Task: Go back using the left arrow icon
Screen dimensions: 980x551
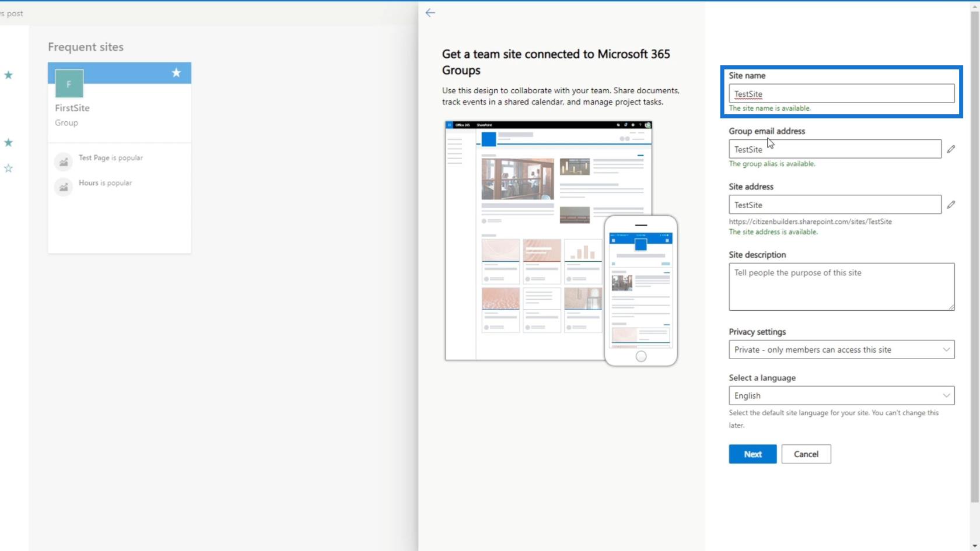Action: [x=430, y=13]
